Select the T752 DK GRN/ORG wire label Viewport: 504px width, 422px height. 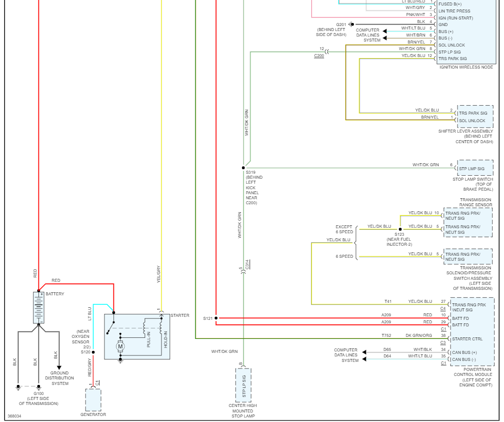tap(406, 335)
